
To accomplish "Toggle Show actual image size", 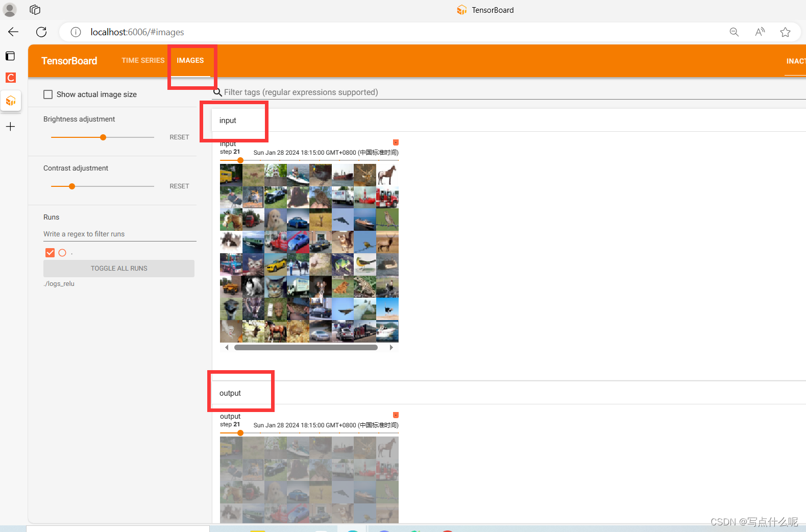I will pos(48,94).
